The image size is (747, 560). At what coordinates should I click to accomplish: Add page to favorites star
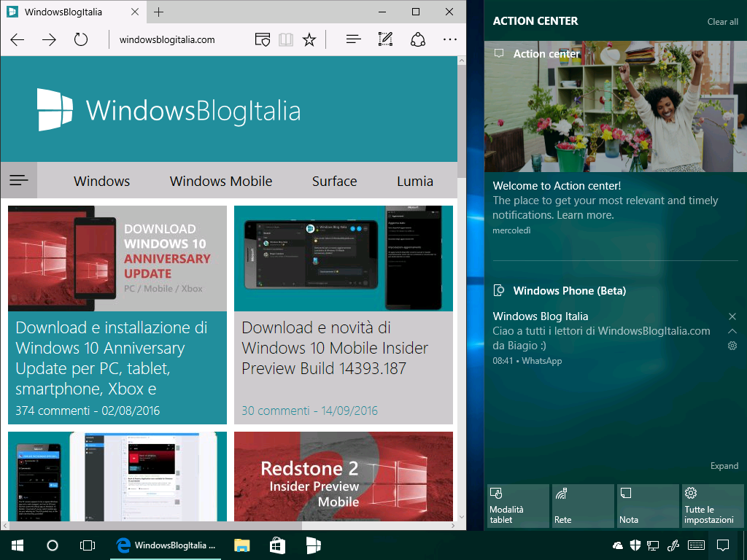(x=309, y=39)
